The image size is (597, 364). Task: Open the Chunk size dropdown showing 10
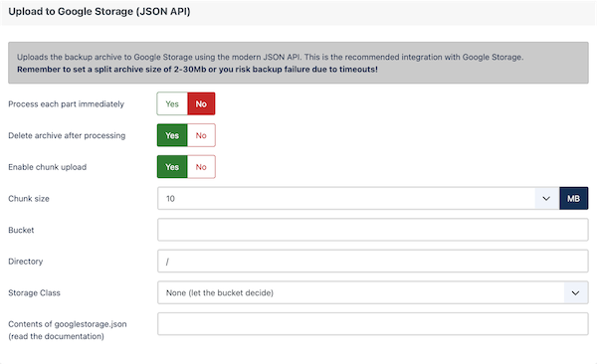pos(358,198)
